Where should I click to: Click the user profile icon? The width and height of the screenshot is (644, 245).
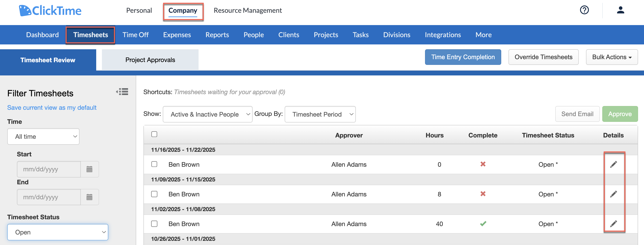[x=621, y=10]
